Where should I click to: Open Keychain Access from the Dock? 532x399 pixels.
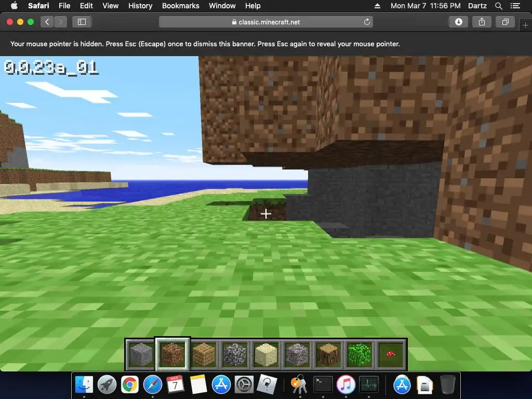(299, 384)
